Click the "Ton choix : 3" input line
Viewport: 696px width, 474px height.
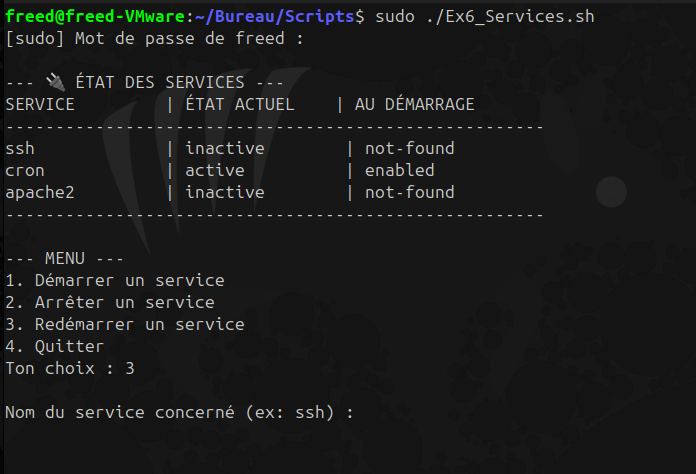(x=70, y=368)
